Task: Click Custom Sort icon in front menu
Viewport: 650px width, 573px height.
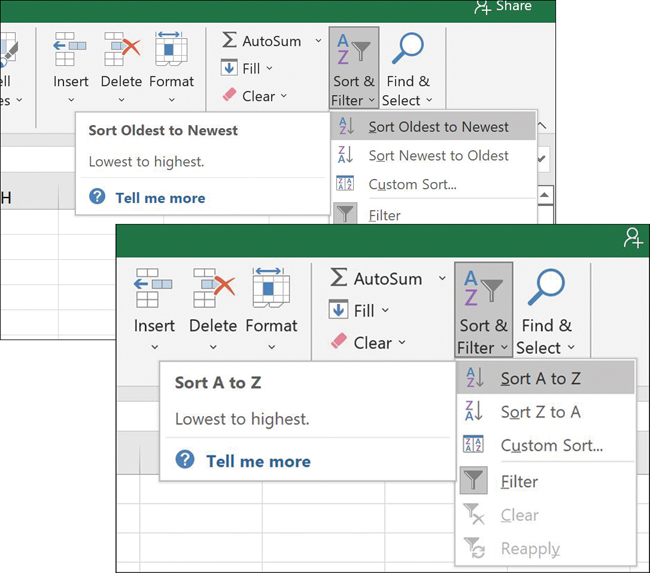Action: point(473,444)
